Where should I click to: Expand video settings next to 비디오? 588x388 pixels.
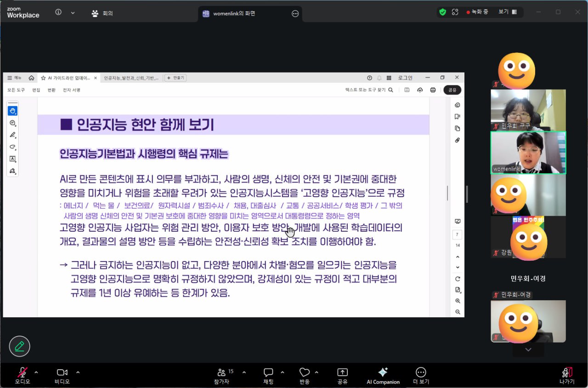coord(77,373)
